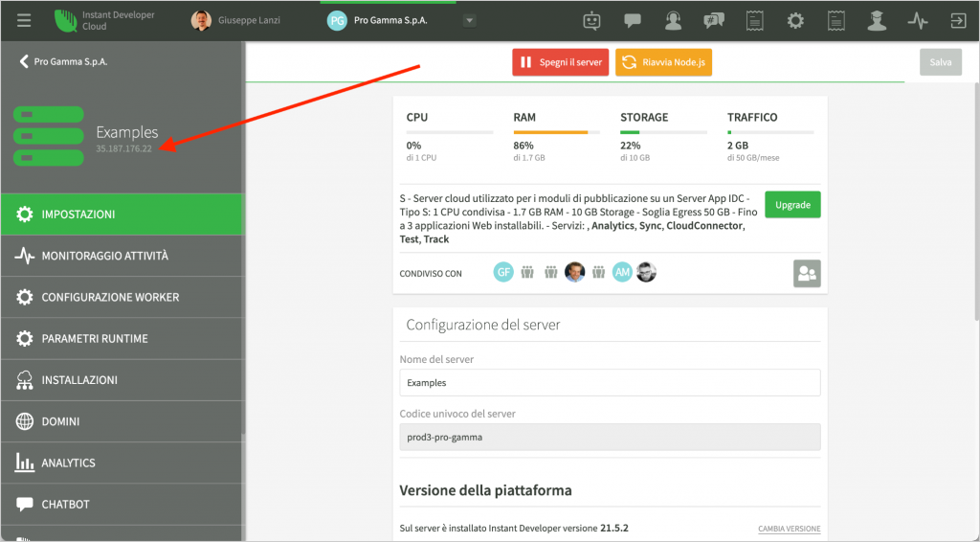Click the orange RAM usage bar

[x=557, y=132]
